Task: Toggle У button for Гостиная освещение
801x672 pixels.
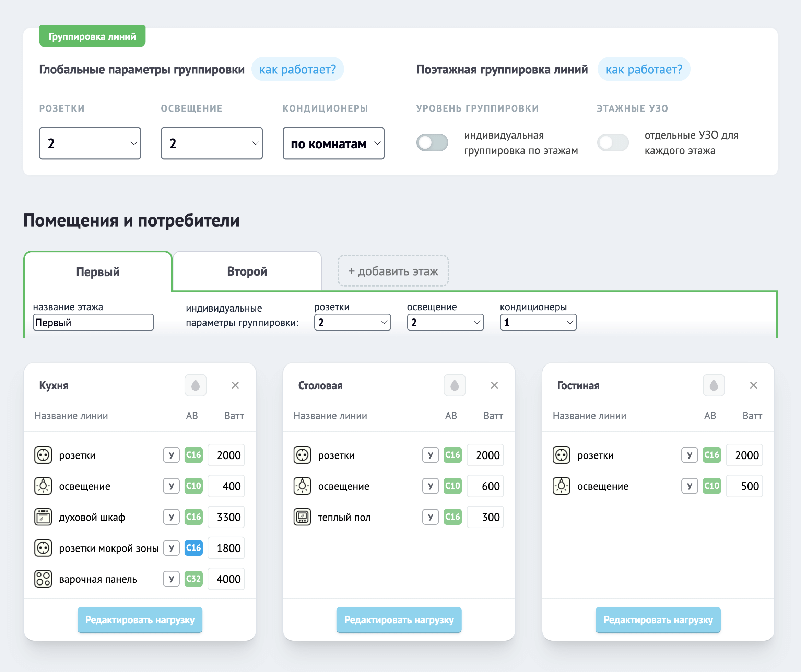Action: tap(690, 486)
